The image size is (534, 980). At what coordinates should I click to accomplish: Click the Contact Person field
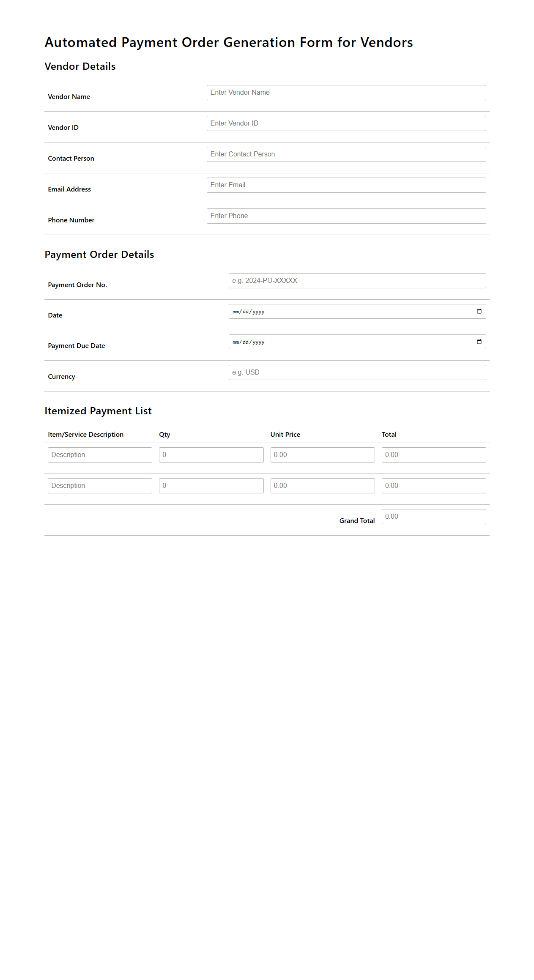click(x=346, y=154)
